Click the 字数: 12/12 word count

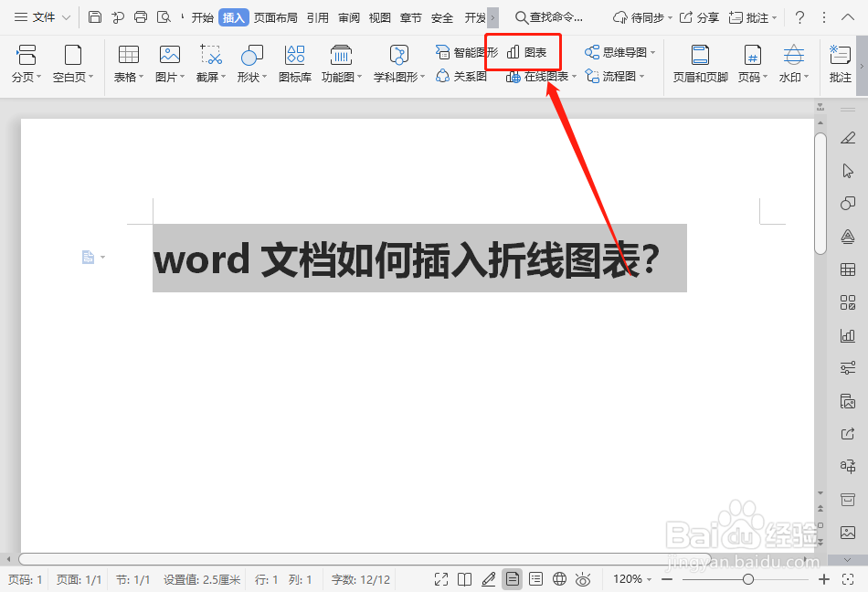click(360, 579)
